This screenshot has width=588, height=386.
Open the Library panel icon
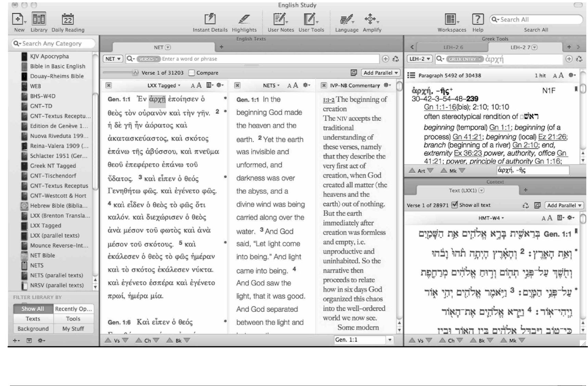click(x=39, y=19)
